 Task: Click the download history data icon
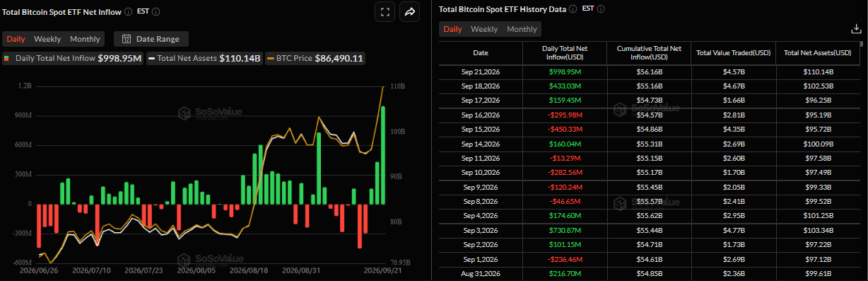[x=856, y=28]
